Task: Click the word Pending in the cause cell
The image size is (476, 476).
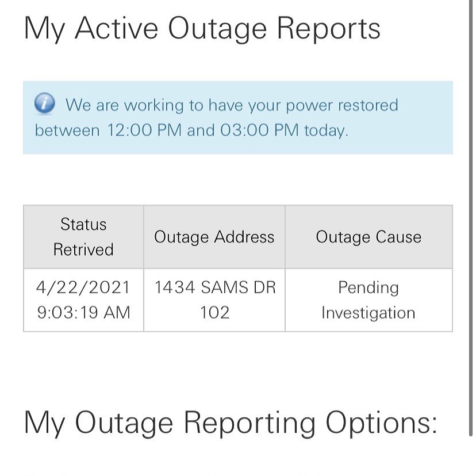Action: [368, 288]
